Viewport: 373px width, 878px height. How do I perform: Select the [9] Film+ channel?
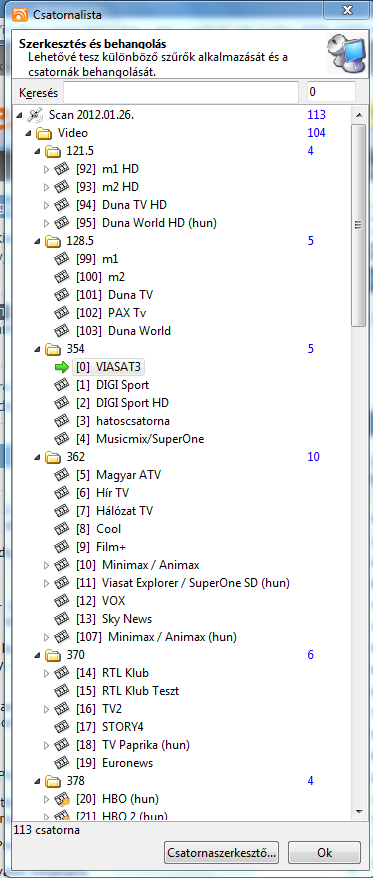pos(101,547)
